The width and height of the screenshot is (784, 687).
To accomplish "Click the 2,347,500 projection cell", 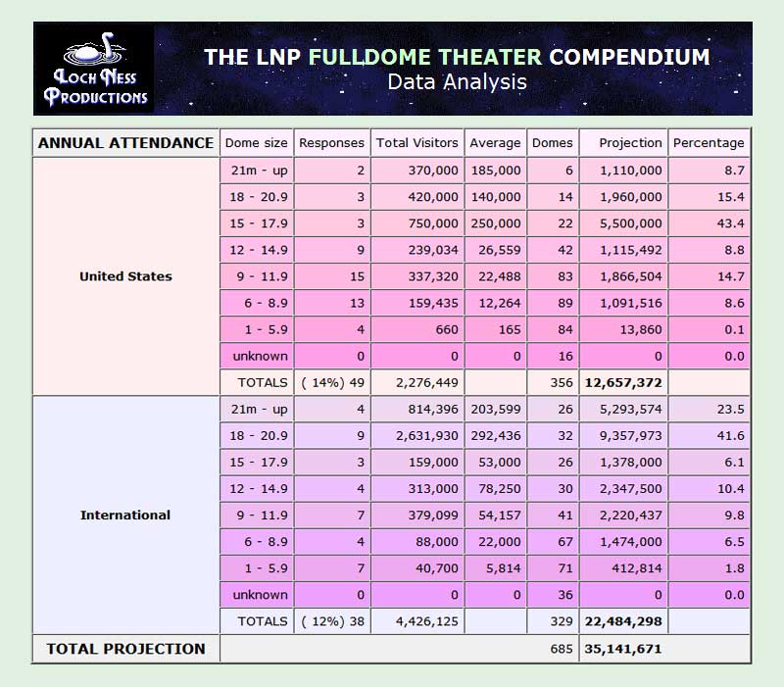I will click(x=623, y=488).
